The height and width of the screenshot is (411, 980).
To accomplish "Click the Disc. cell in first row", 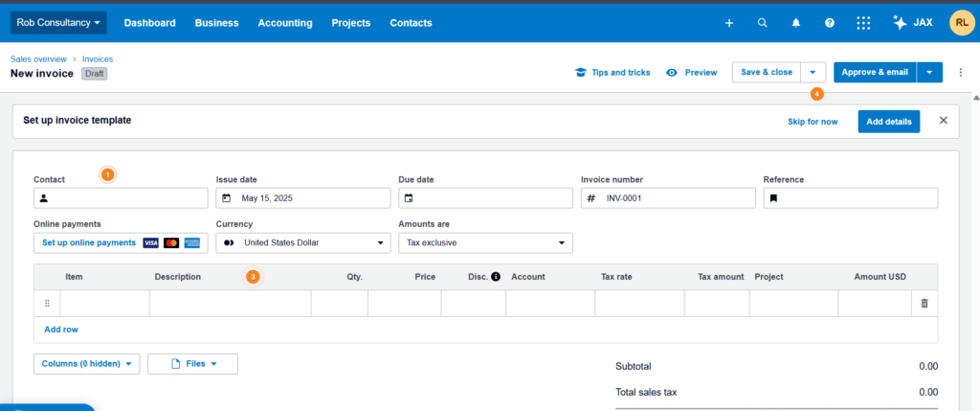I will (473, 304).
